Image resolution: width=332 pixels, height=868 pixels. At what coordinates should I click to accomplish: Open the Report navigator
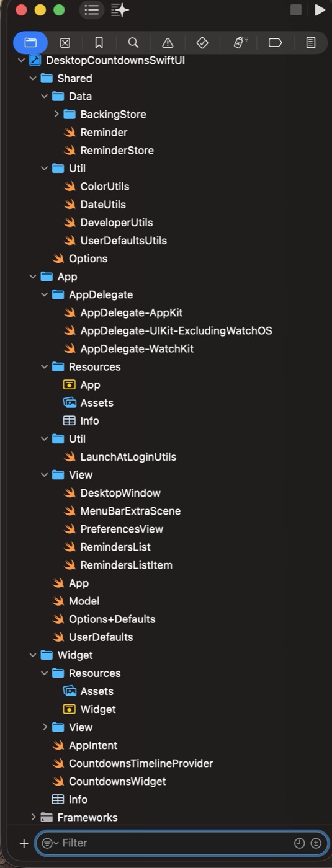[x=311, y=43]
